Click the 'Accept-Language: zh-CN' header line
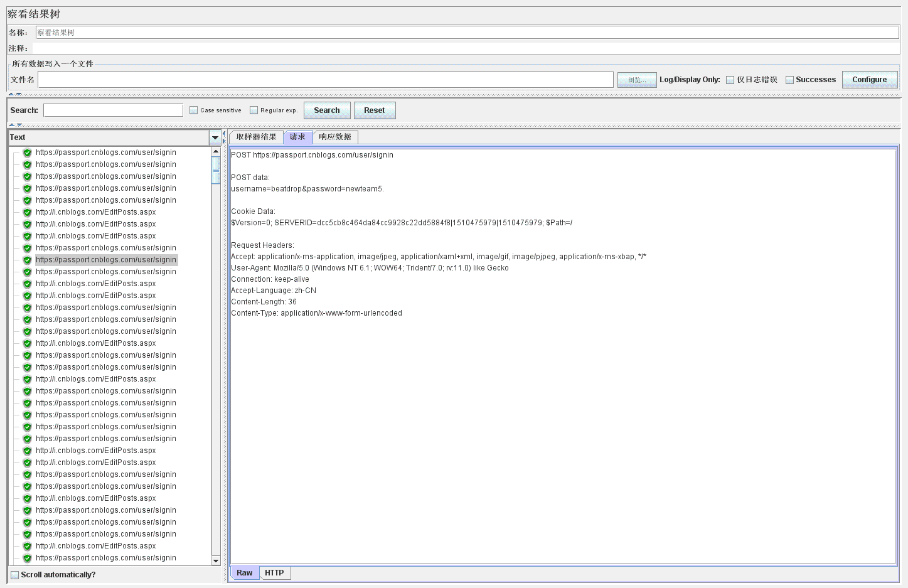 (x=274, y=291)
